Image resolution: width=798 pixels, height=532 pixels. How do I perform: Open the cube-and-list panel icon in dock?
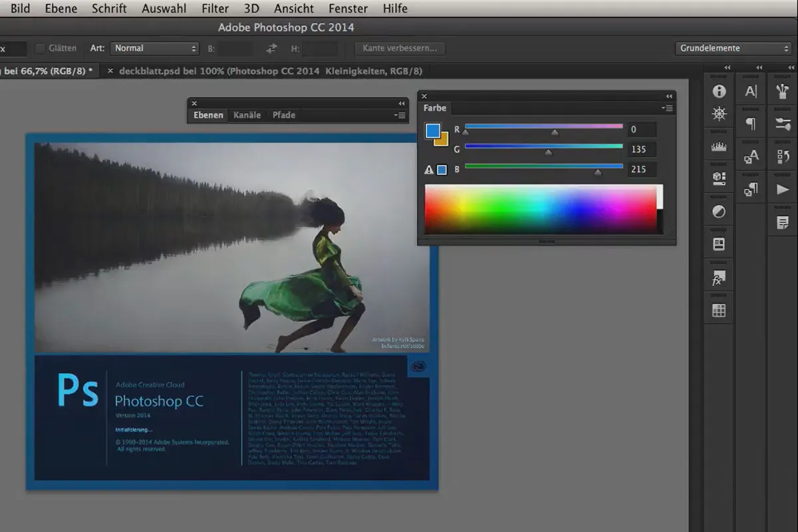tap(719, 178)
